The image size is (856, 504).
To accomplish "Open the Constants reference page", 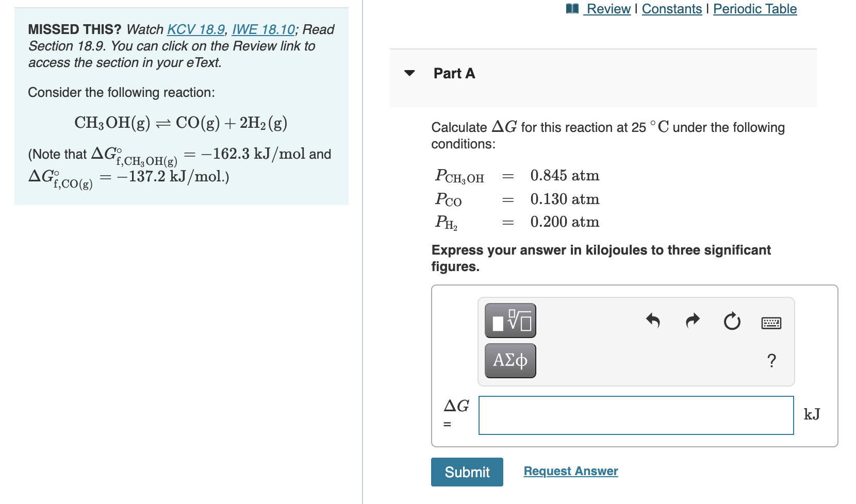I will pos(672,8).
